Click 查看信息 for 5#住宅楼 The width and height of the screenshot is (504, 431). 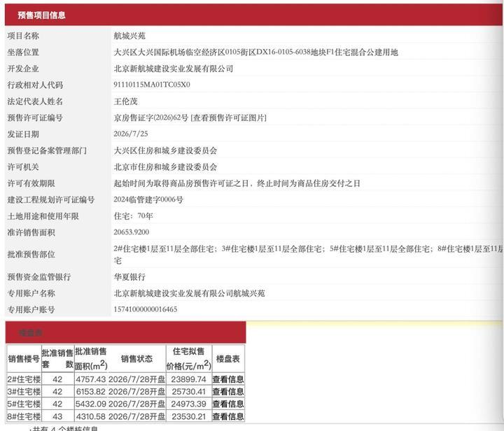click(228, 404)
